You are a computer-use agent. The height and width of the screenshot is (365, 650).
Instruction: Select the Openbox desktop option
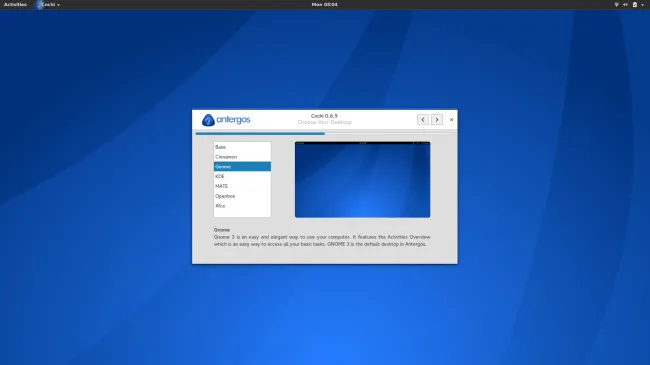[242, 196]
